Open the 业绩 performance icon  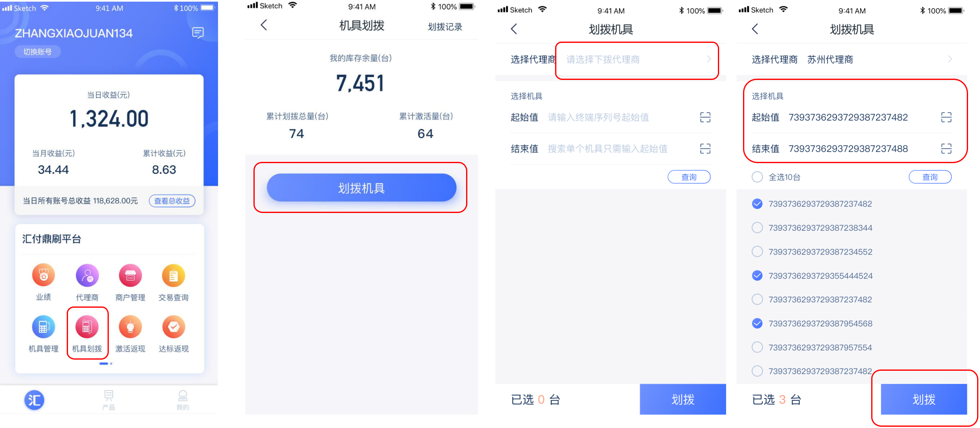pyautogui.click(x=44, y=275)
